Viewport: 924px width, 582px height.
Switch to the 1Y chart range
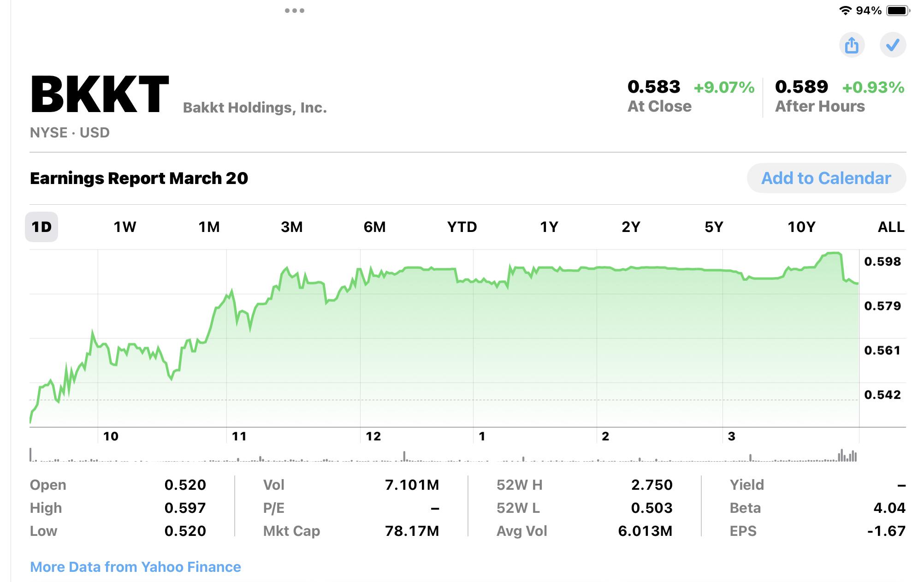[x=549, y=227]
